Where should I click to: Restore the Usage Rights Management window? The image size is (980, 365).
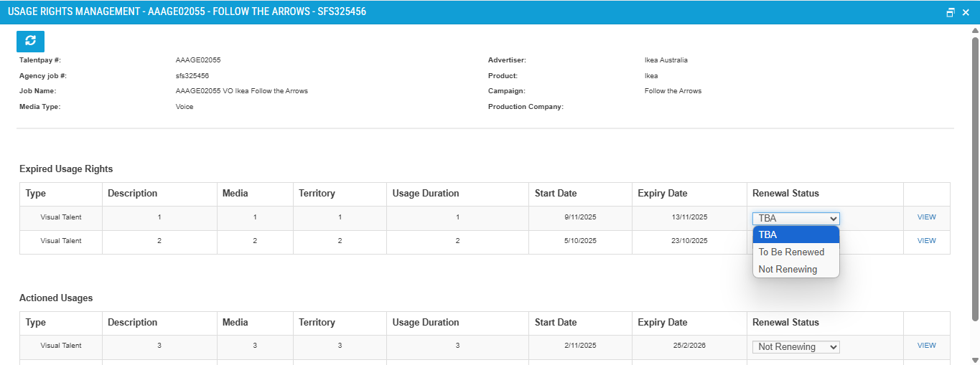click(951, 12)
